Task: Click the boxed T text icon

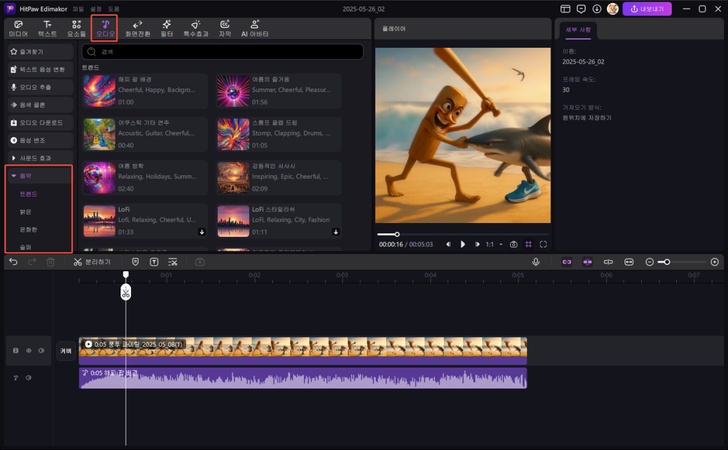Action: click(x=154, y=262)
